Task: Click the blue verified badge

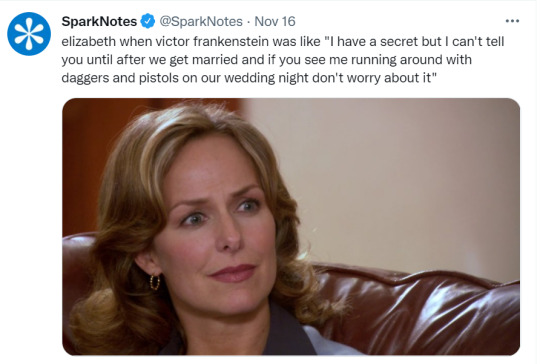Action: 148,21
